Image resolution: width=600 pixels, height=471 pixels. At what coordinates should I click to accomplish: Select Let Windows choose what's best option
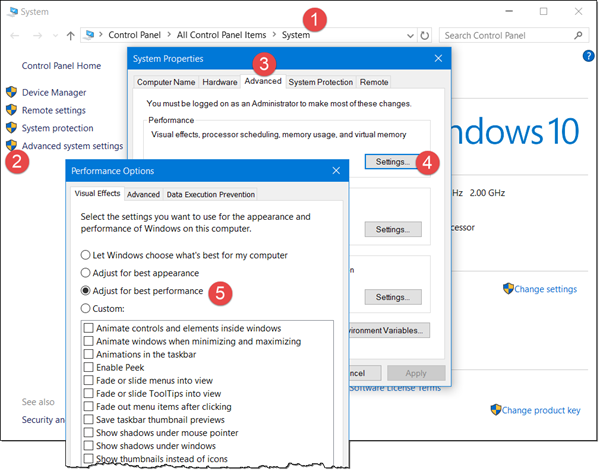(85, 255)
